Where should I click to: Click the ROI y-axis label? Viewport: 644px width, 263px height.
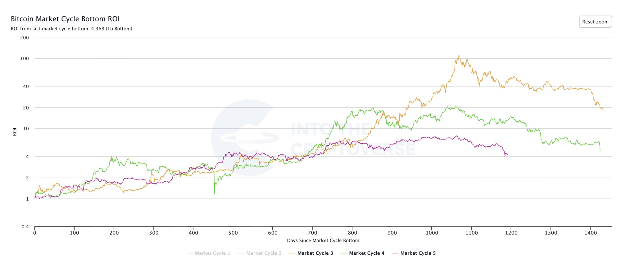coord(14,131)
